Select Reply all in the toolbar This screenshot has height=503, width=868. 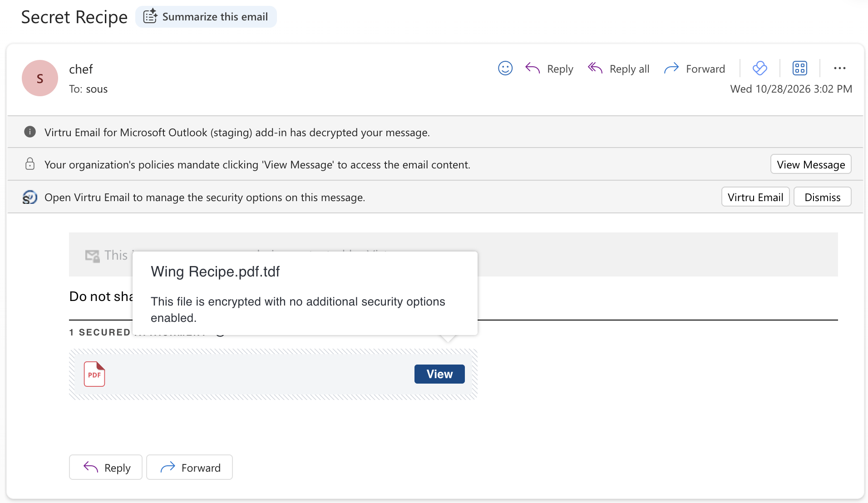pos(618,69)
